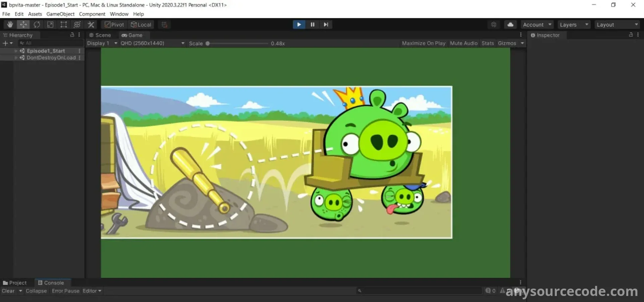644x302 pixels.
Task: Open the QHD resolution dropdown
Action: (x=152, y=43)
